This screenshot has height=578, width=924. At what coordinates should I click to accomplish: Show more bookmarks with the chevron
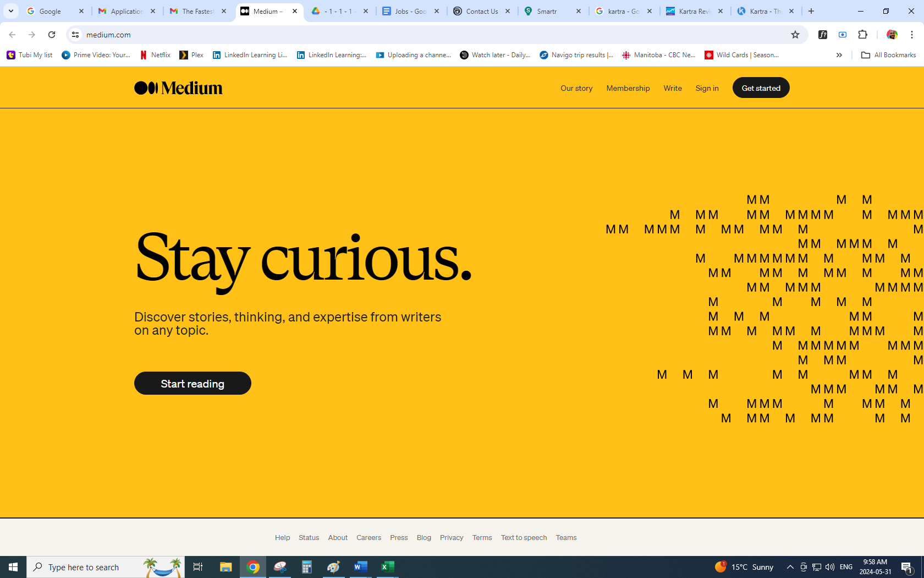pos(839,55)
